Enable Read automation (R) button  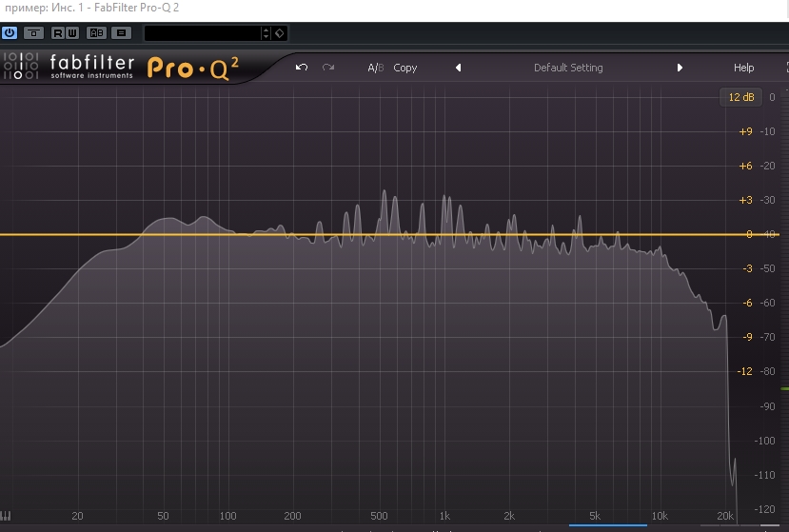pyautogui.click(x=58, y=32)
